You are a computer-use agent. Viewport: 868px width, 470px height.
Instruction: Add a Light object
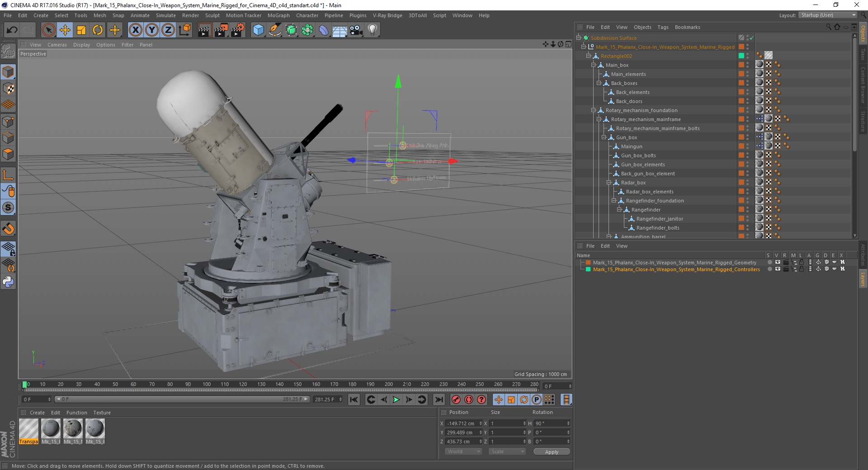[x=373, y=30]
